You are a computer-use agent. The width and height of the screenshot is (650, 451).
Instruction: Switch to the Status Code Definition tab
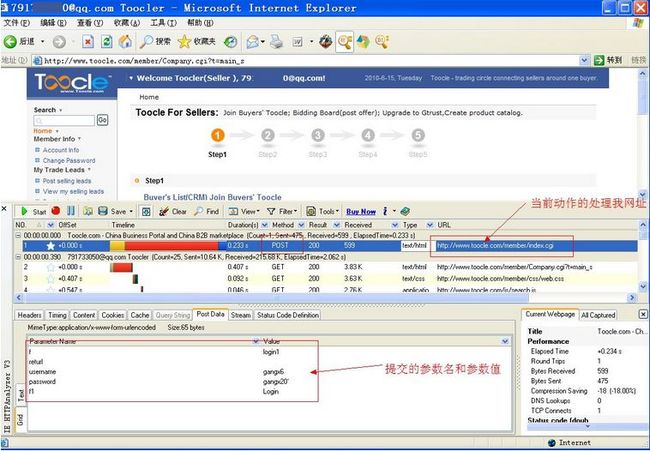tap(288, 315)
